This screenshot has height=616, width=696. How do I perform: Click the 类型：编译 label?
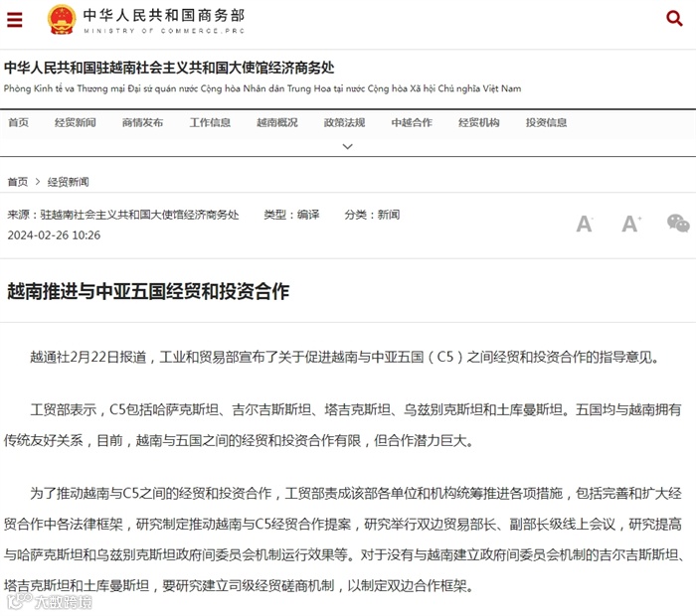(291, 215)
